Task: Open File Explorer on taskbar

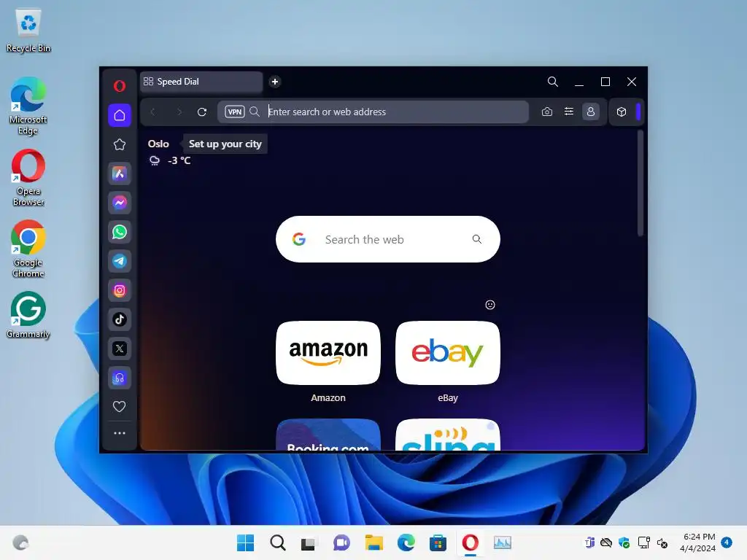Action: pyautogui.click(x=374, y=542)
